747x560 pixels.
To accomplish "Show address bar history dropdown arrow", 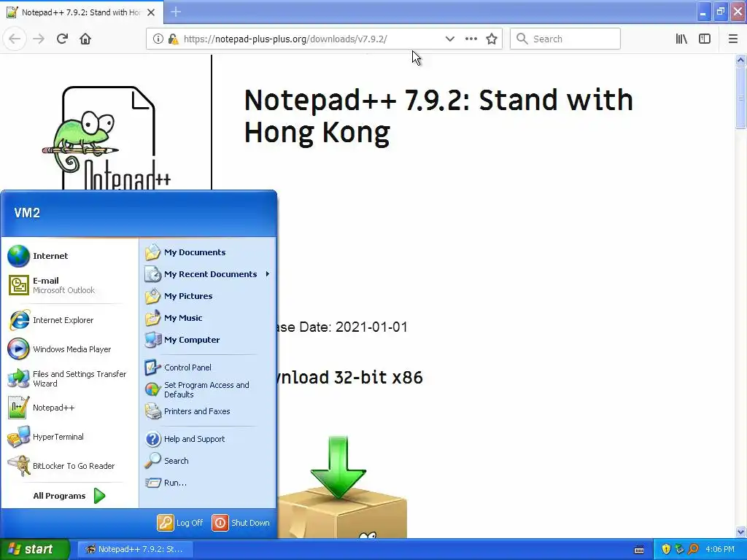I will [x=449, y=39].
